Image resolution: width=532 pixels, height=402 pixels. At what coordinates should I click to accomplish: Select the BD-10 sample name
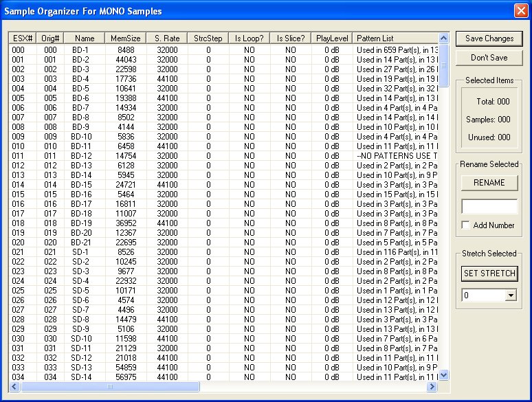[x=81, y=136]
